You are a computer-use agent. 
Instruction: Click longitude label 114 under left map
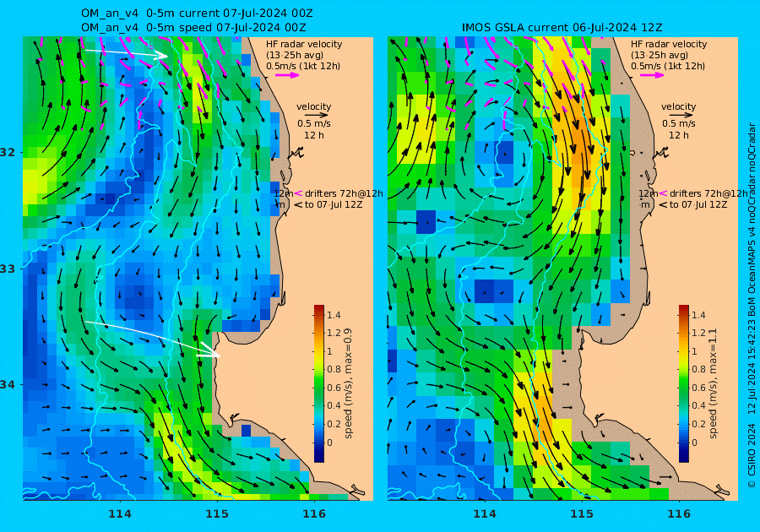click(120, 514)
